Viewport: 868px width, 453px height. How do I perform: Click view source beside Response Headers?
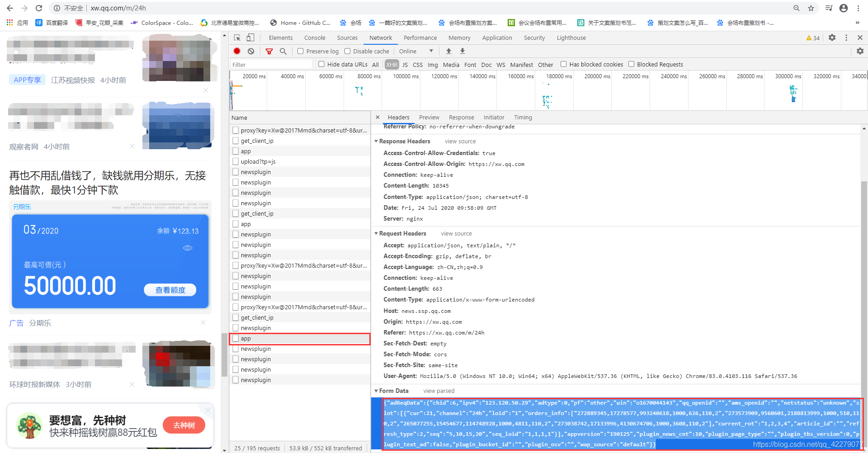tap(460, 142)
